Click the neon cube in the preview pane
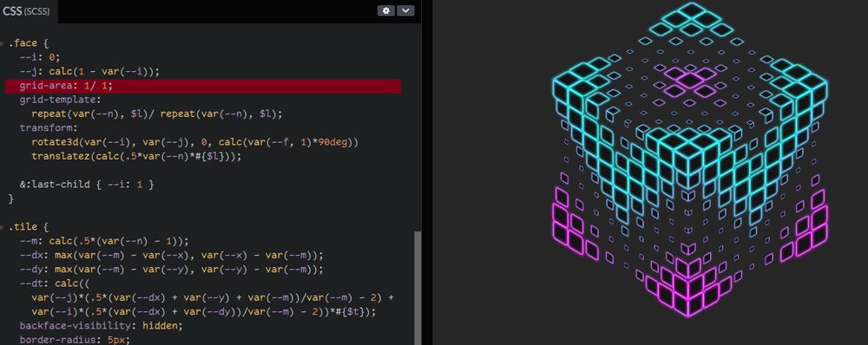Image resolution: width=868 pixels, height=345 pixels. coord(690,160)
